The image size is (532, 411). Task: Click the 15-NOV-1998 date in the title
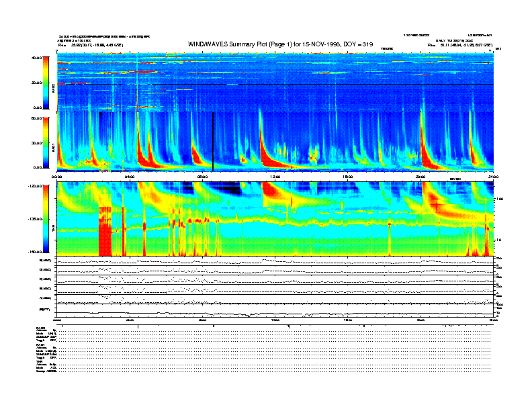point(321,44)
